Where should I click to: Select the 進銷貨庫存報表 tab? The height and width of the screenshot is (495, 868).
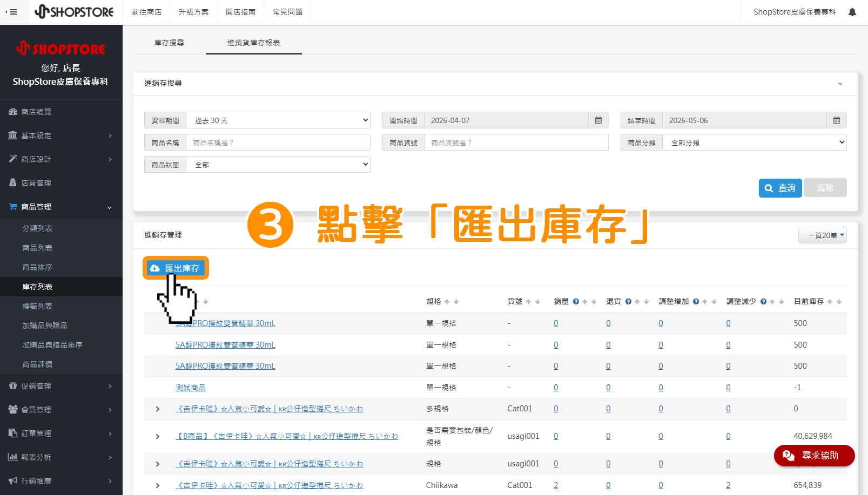click(x=254, y=43)
